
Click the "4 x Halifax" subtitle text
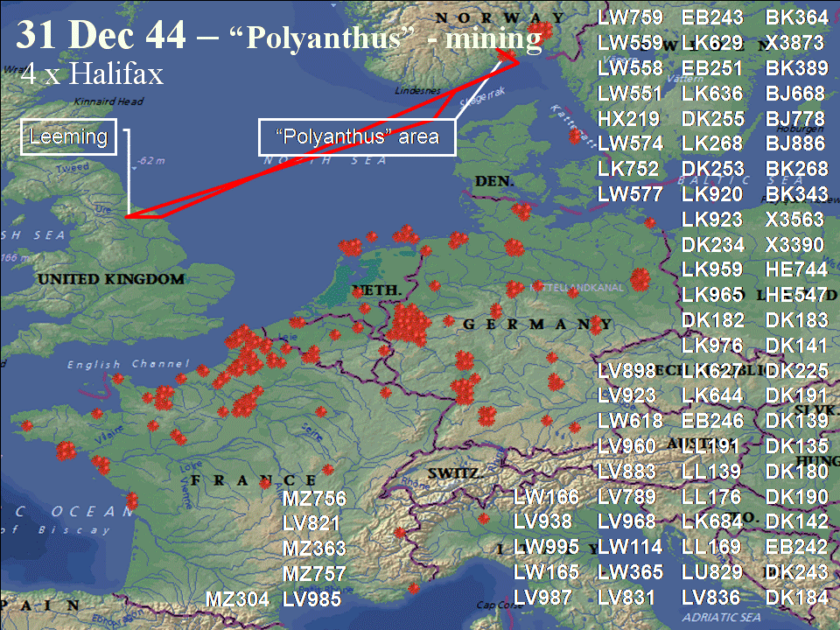pos(92,73)
